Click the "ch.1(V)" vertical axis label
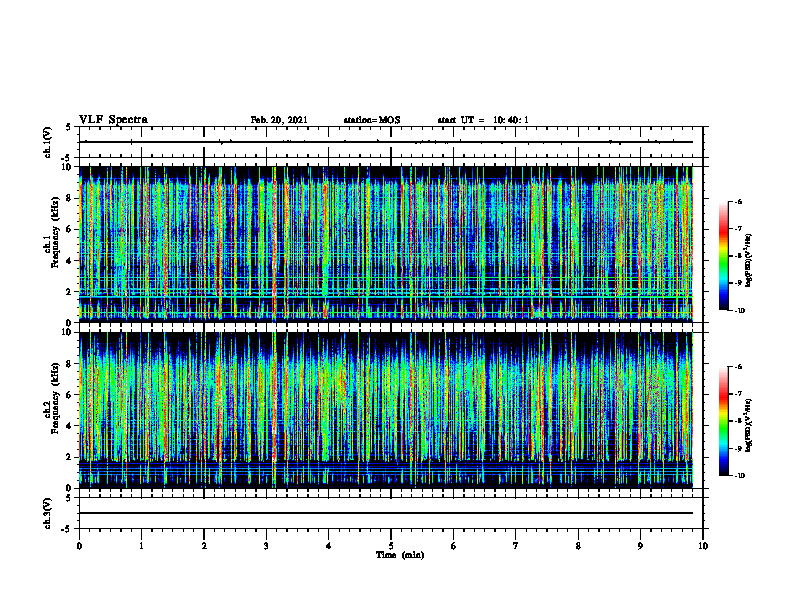The height and width of the screenshot is (612, 792). (48, 142)
